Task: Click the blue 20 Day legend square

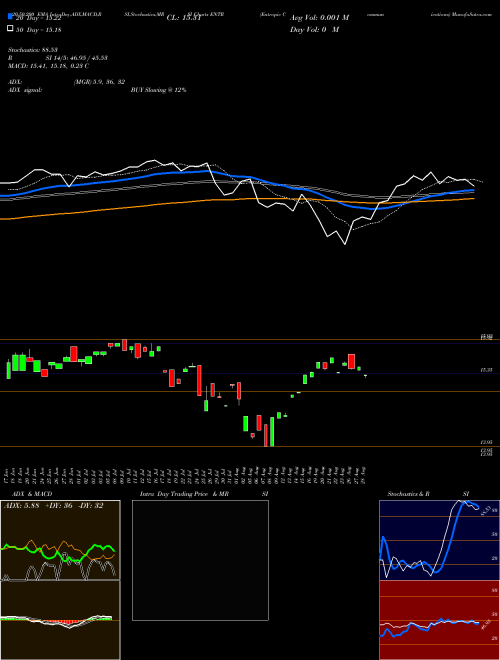Action: click(x=10, y=17)
